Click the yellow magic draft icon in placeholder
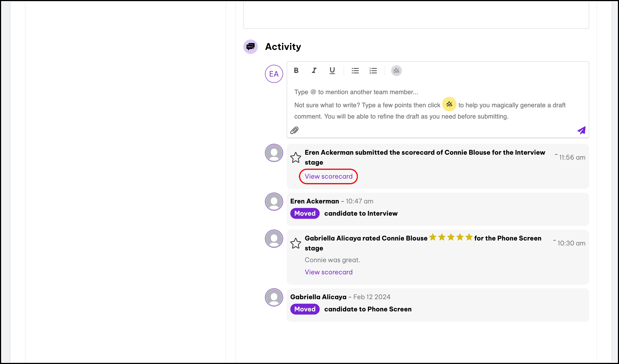619x364 pixels. (x=449, y=104)
